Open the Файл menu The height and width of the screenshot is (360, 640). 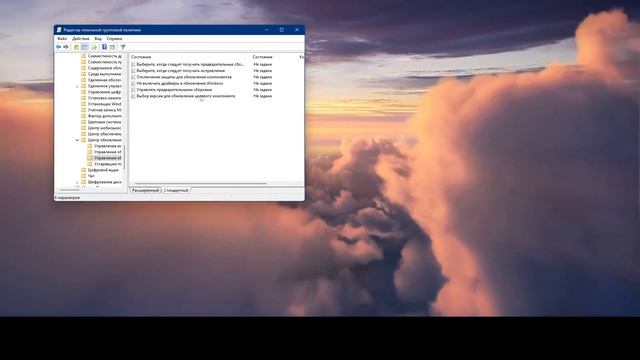[x=62, y=39]
